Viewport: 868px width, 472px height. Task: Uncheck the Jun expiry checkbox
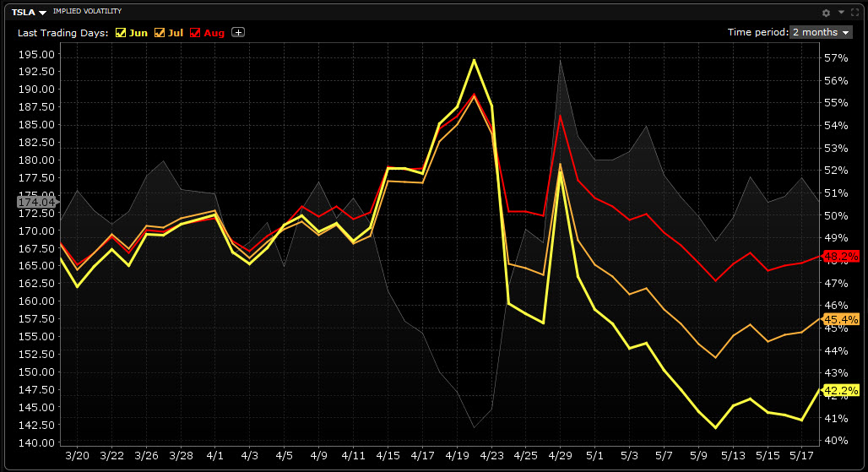click(x=121, y=33)
